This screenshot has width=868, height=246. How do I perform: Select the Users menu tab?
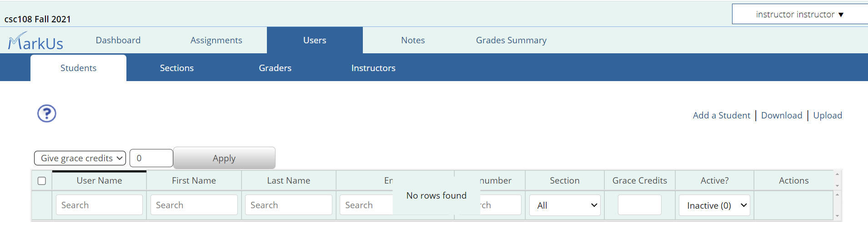coord(315,40)
